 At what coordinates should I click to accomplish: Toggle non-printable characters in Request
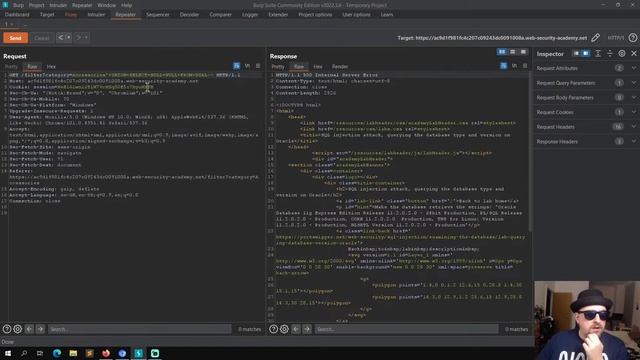pos(247,66)
